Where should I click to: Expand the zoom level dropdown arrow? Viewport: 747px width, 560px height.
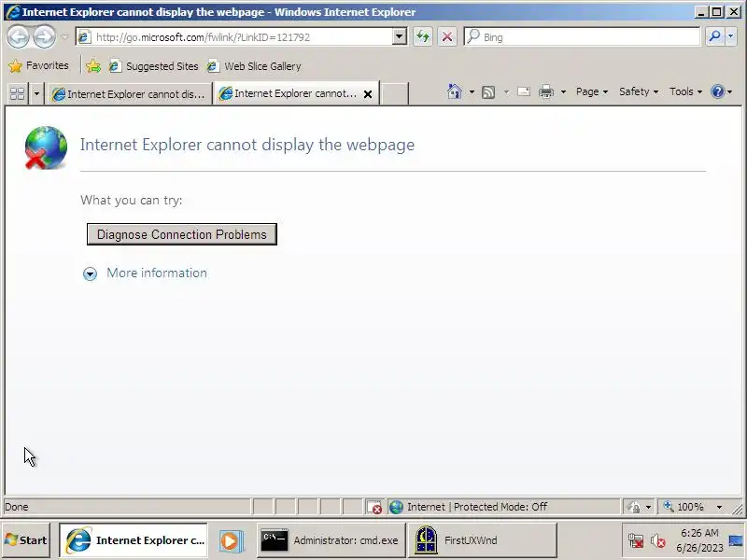point(719,507)
